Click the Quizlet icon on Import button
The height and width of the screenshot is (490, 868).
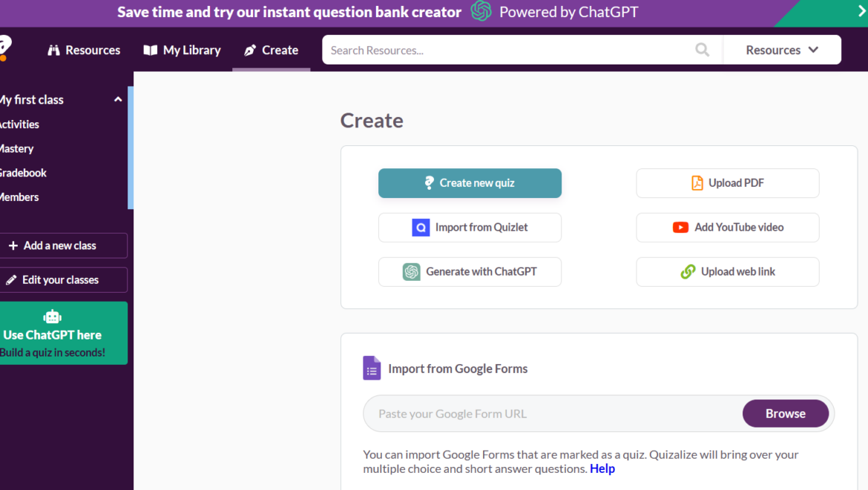[x=423, y=228]
